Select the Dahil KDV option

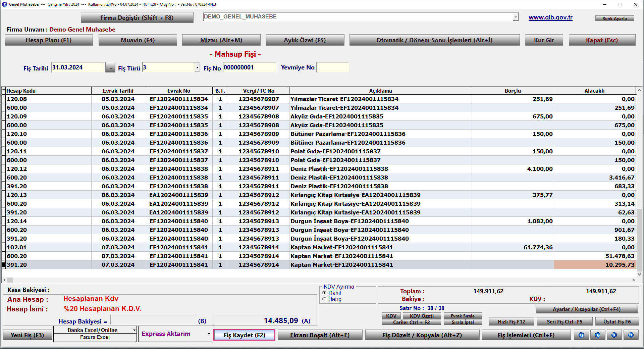(324, 293)
